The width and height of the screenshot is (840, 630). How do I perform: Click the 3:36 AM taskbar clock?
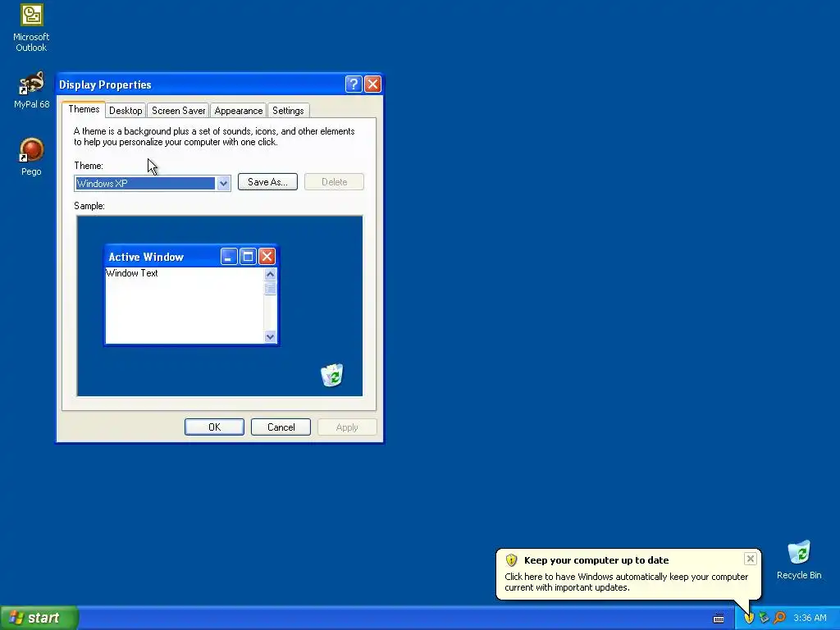tap(810, 619)
